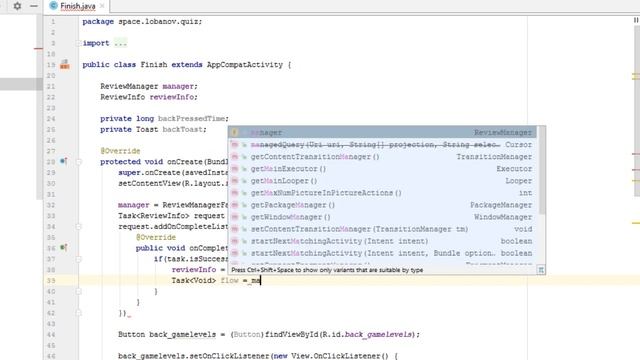Screen dimensions: 640x360
Task: Click line number 44 in the gutter
Action: tap(51, 334)
